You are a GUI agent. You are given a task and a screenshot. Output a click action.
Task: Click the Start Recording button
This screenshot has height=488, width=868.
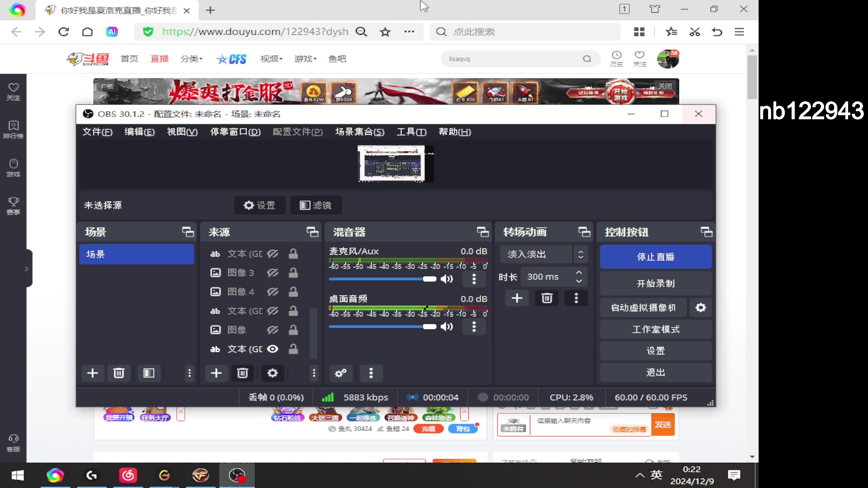tap(656, 284)
